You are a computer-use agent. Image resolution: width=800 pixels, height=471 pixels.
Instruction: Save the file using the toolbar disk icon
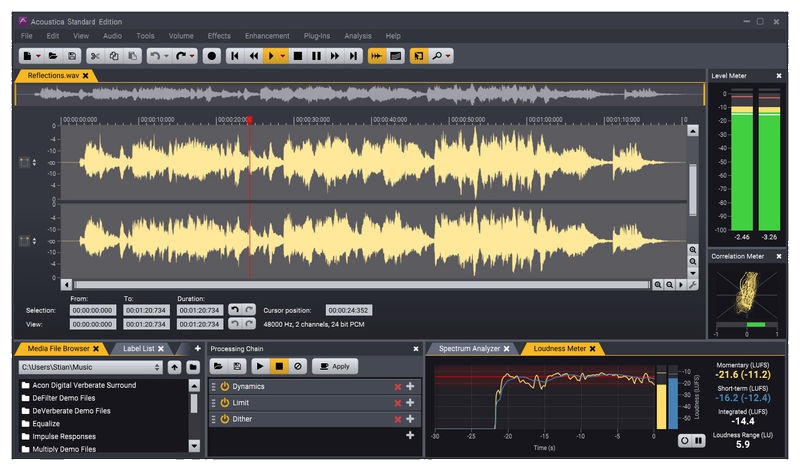(72, 56)
